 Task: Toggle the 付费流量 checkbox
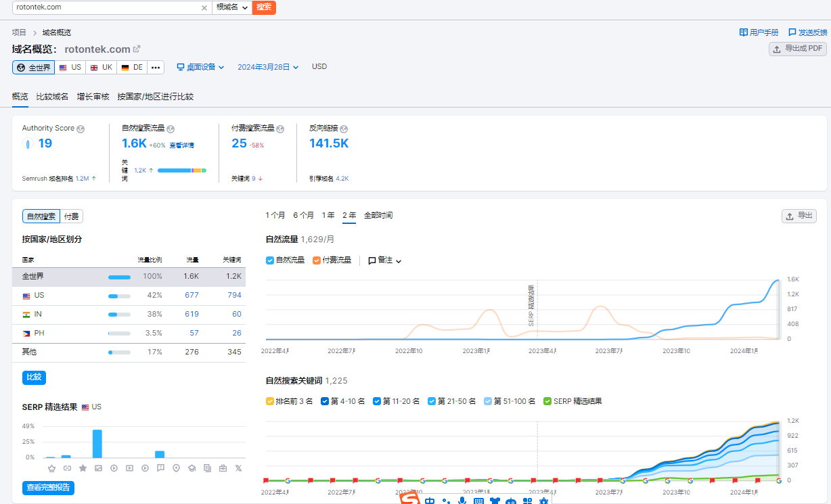(x=317, y=260)
